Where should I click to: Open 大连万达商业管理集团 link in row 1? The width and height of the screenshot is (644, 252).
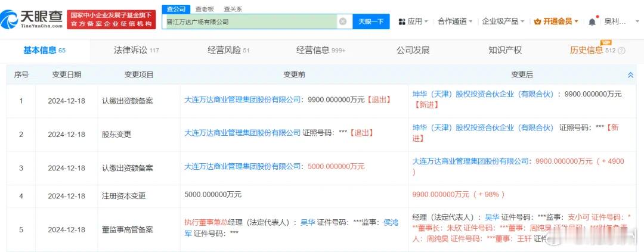point(243,99)
